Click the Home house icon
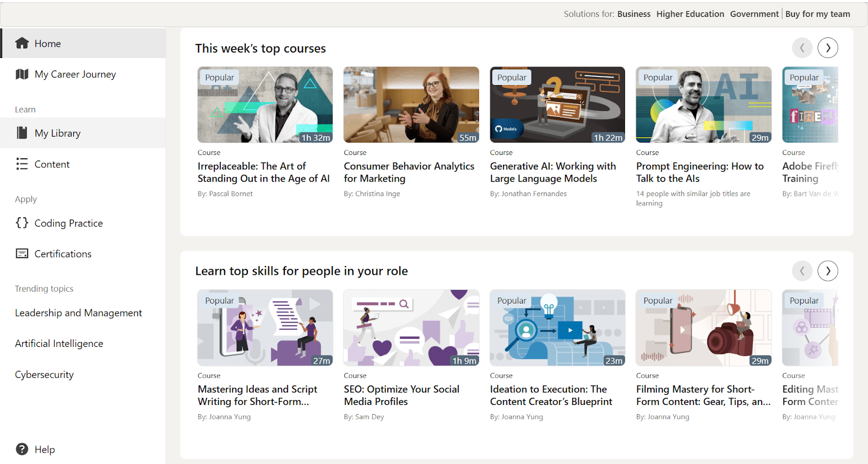This screenshot has width=868, height=464. (22, 43)
